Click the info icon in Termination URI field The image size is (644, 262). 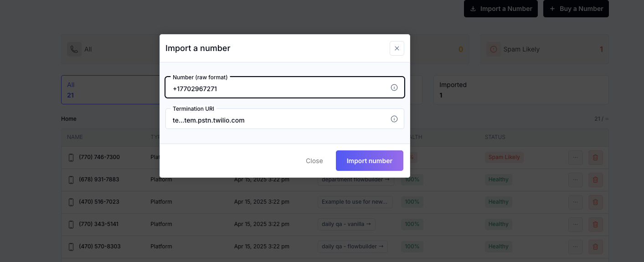[x=394, y=119]
